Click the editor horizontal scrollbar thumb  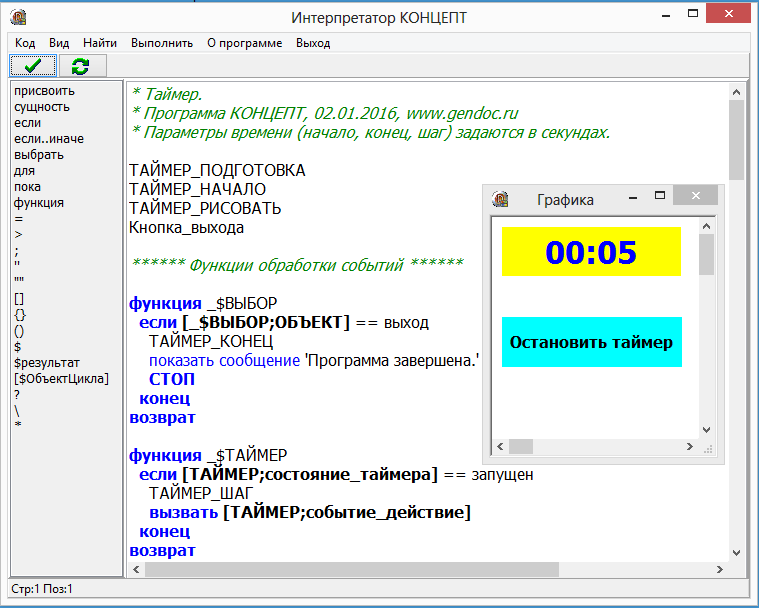pos(352,569)
